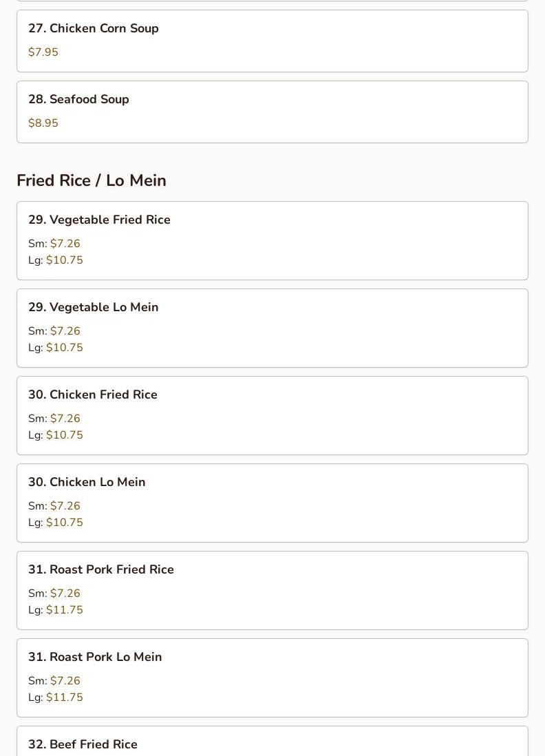Open the Beef Fried Rice item
The height and width of the screenshot is (756, 545).
pyautogui.click(x=83, y=744)
